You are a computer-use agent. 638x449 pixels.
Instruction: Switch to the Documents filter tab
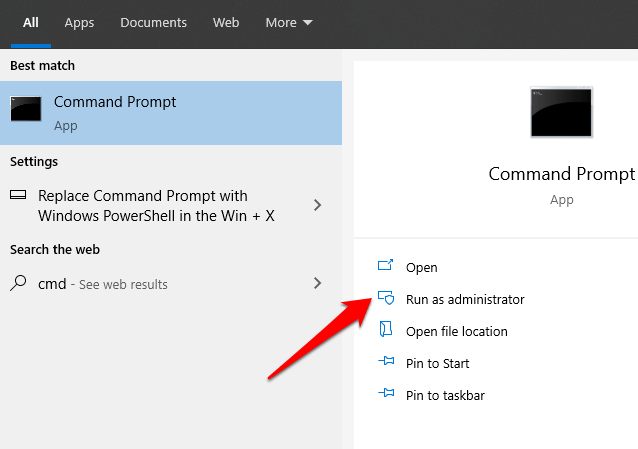[x=153, y=22]
